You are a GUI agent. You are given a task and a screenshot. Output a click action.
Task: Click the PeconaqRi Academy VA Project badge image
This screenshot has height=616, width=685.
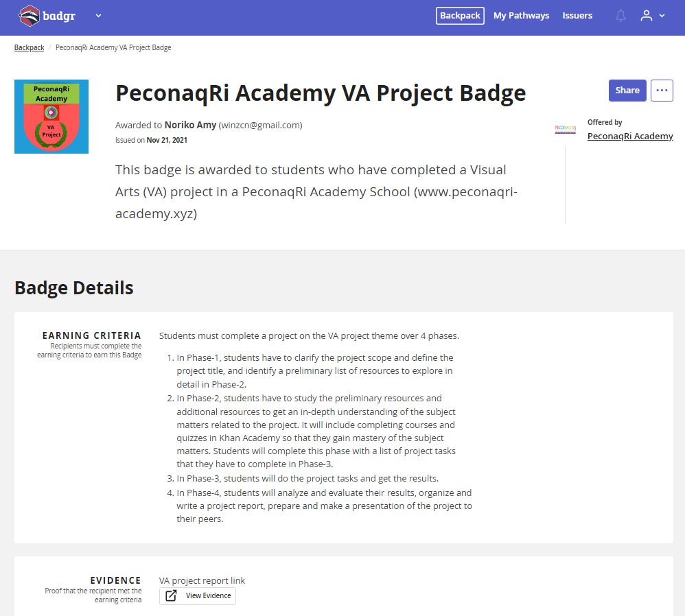pyautogui.click(x=51, y=117)
